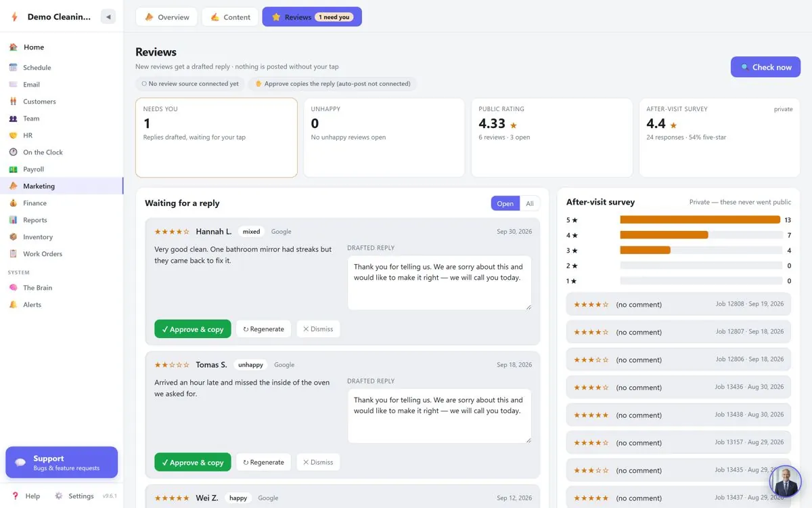
Task: Dismiss Tomas S. review
Action: pos(318,462)
